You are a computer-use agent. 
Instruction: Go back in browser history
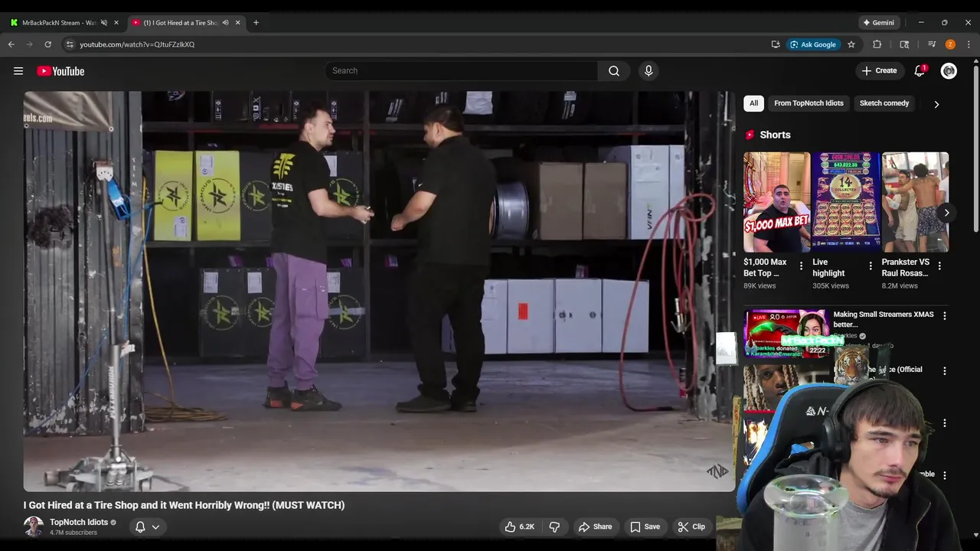tap(11, 44)
